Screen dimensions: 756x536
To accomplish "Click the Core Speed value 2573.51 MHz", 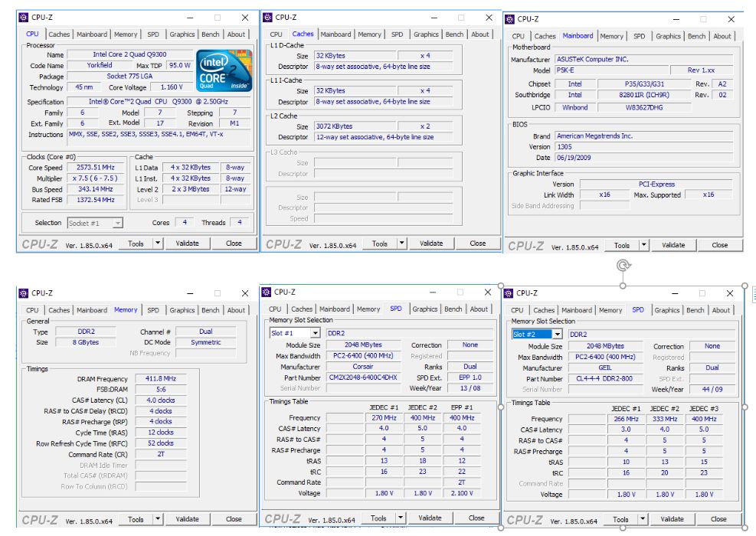I will click(x=96, y=167).
